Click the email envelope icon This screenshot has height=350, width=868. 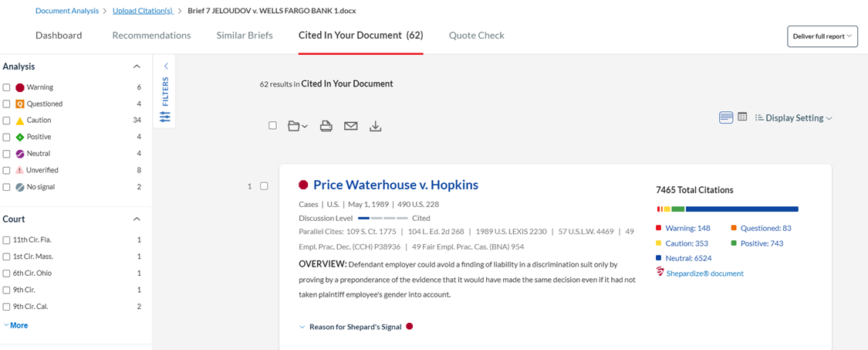pyautogui.click(x=351, y=126)
